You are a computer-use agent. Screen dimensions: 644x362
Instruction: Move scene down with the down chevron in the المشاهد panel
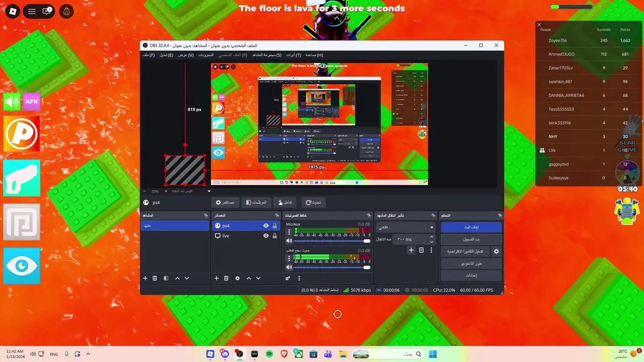click(x=187, y=278)
